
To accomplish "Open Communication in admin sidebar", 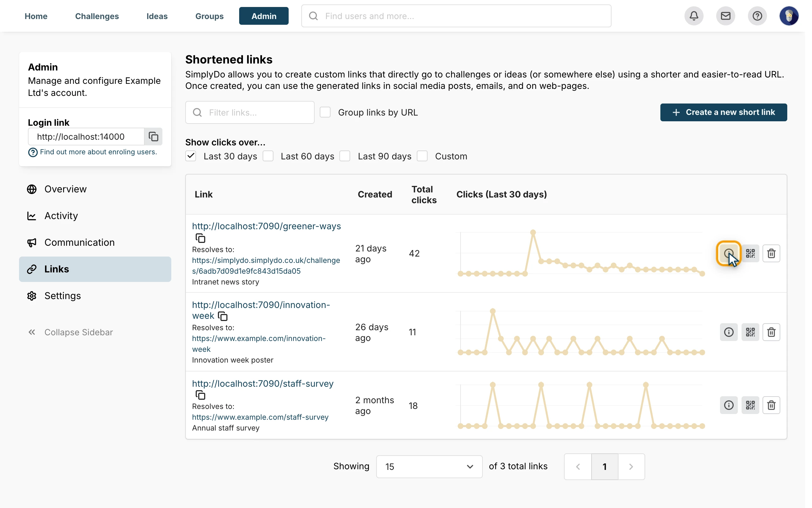I will point(95,242).
